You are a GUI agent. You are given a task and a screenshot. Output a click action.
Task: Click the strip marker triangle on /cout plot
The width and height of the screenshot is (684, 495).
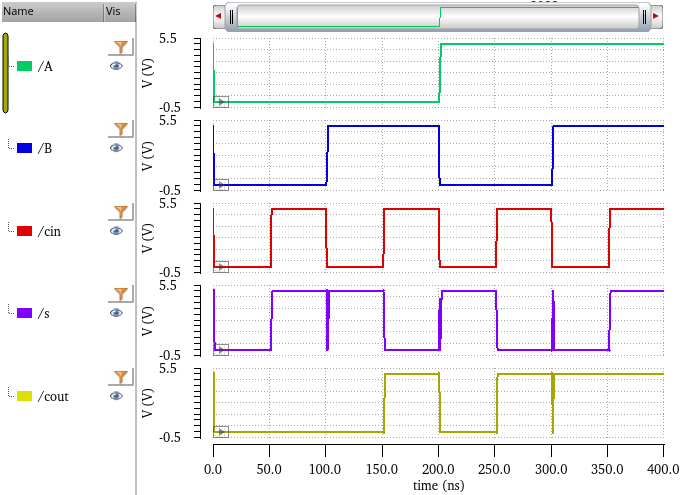point(221,432)
